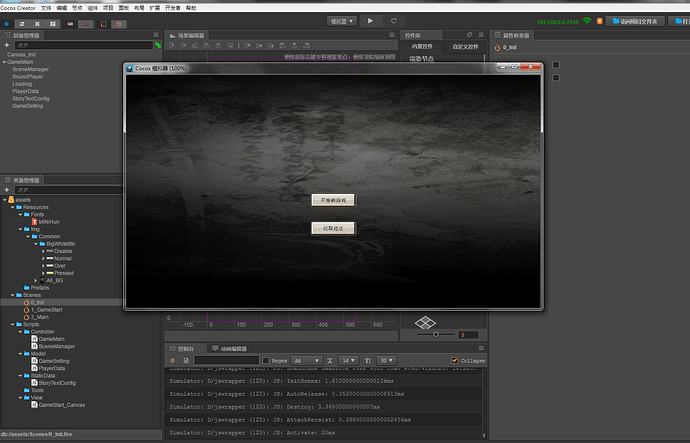Select the custom widgets tab in widget library
690x443 pixels.
click(465, 47)
